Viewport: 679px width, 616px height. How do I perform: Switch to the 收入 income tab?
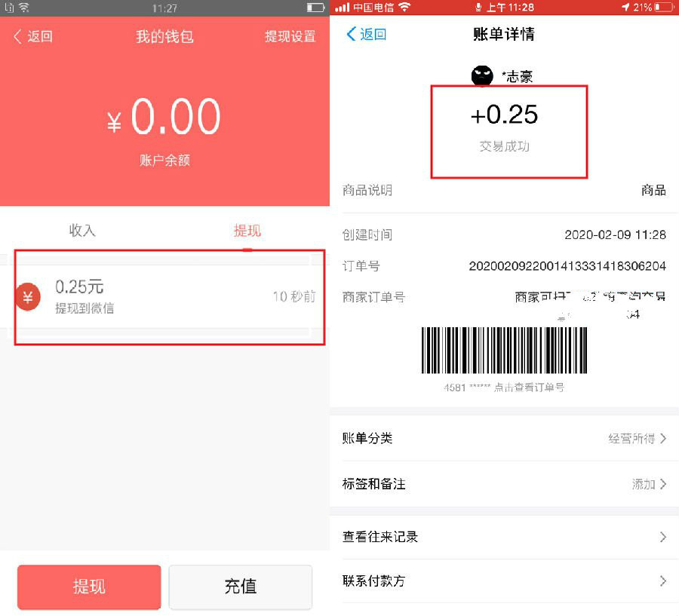point(82,230)
